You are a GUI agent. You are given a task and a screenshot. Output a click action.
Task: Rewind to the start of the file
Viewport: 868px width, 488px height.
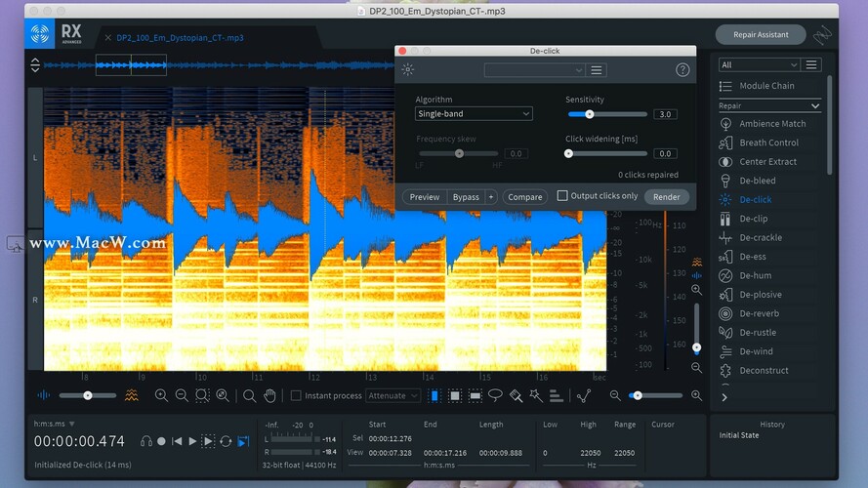177,441
